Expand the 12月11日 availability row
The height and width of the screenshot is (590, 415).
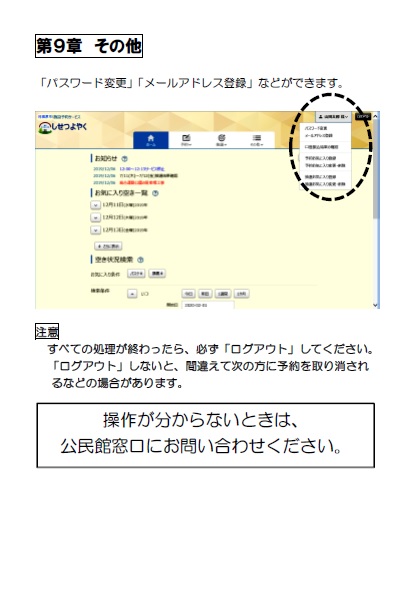click(x=96, y=205)
